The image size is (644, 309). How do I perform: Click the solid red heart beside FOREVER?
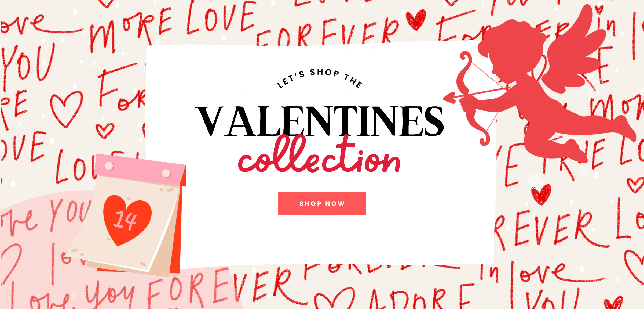(416, 19)
